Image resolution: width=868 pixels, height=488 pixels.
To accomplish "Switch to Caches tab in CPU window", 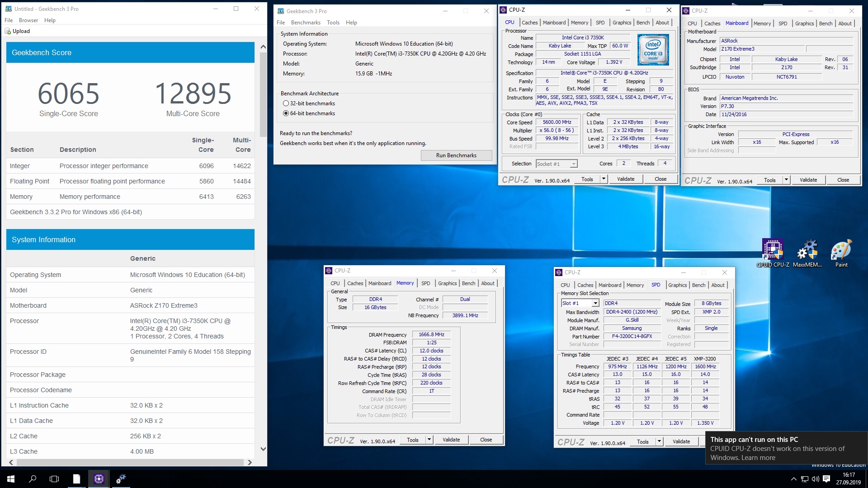I will [529, 23].
